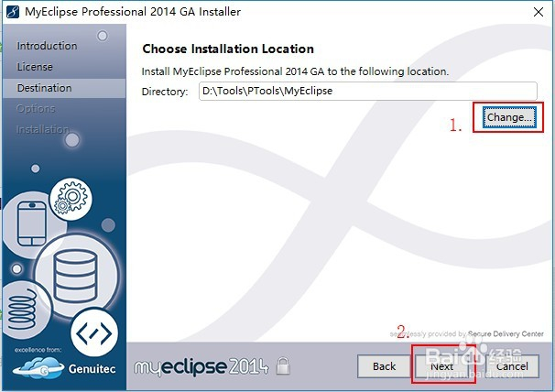
Task: Select the Destination step in sidebar
Action: 44,88
